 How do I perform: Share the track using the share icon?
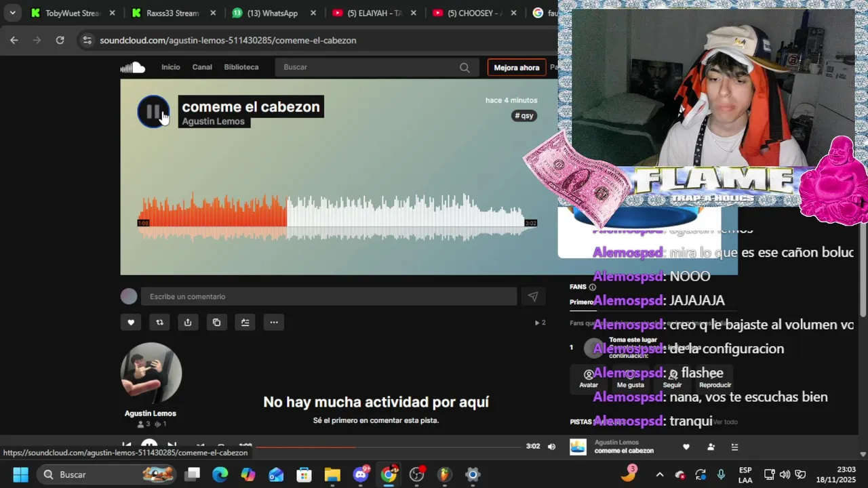188,323
